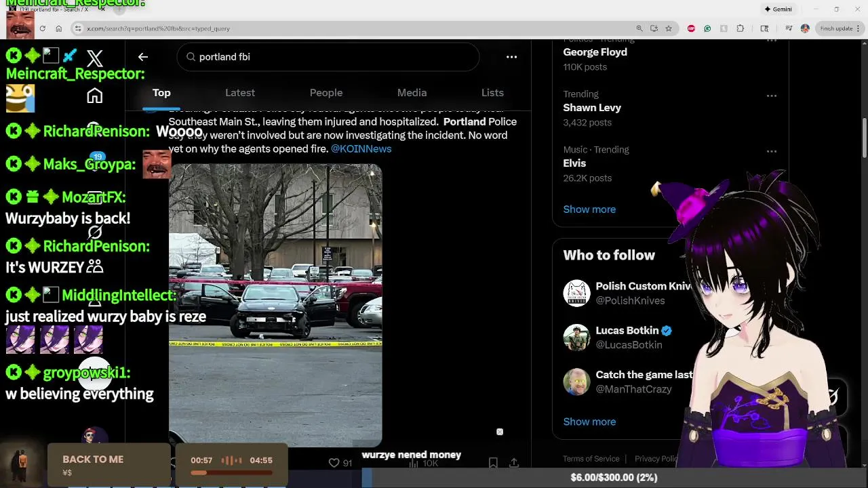Click MozartFX's Wurzybaby is back message
This screenshot has height=488, width=868.
click(68, 218)
